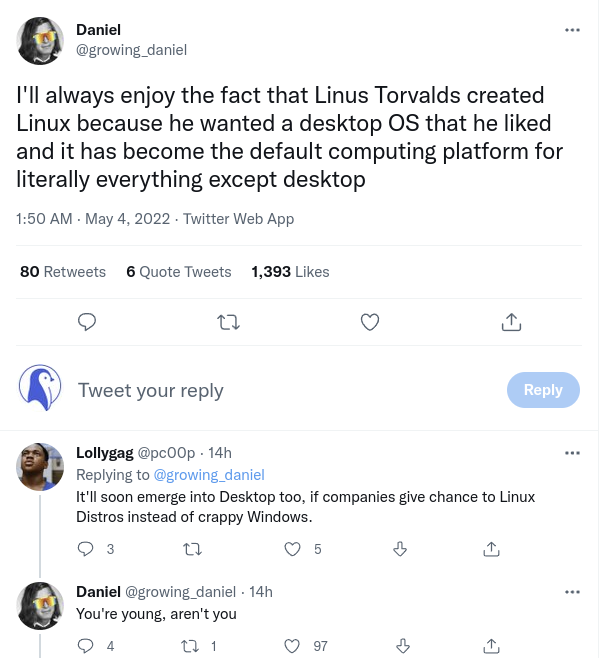Reply to Lollygag's comment
This screenshot has width=604, height=658.
85,548
